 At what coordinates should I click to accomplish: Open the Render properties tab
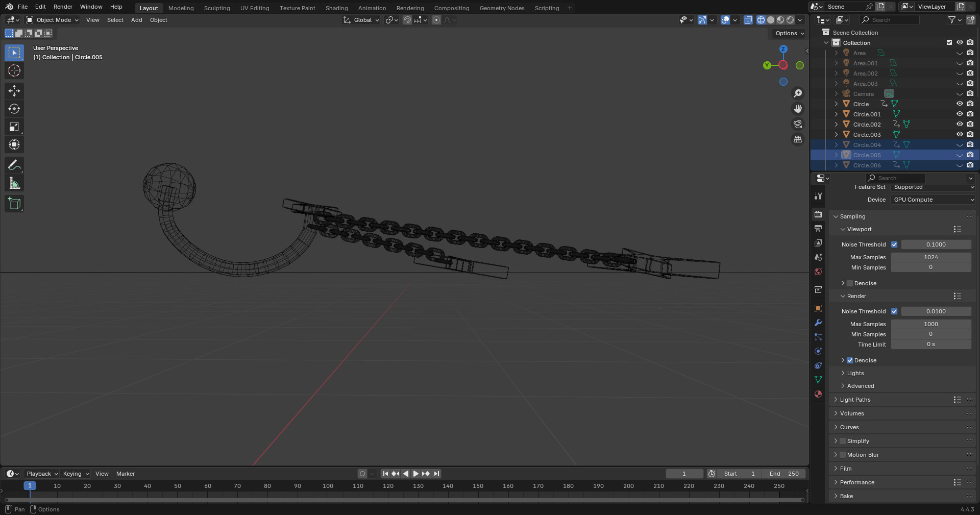click(x=818, y=214)
